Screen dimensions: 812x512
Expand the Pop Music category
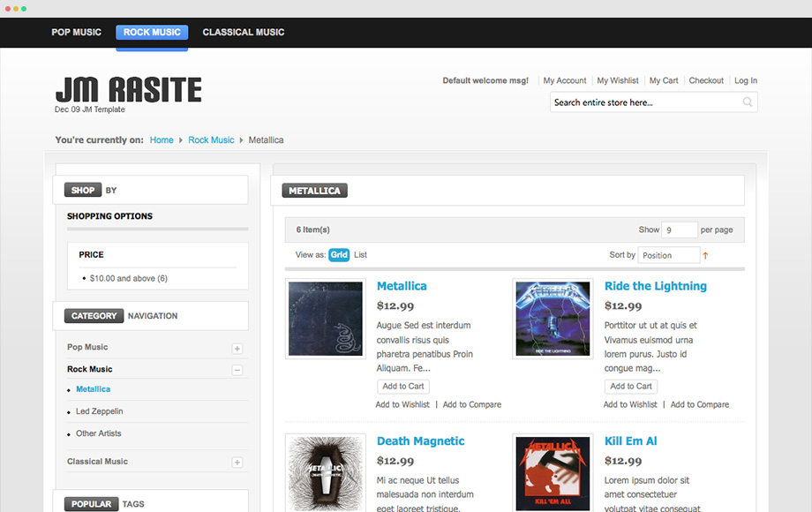pyautogui.click(x=237, y=349)
